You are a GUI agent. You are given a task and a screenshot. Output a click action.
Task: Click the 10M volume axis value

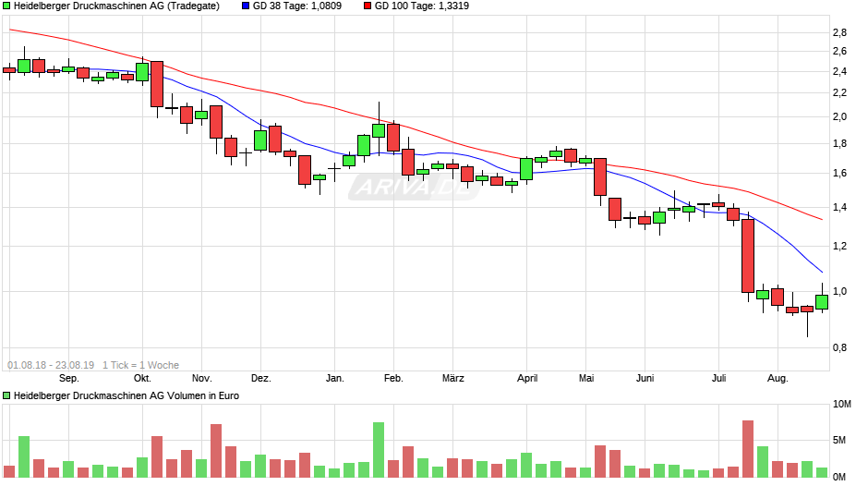[842, 405]
